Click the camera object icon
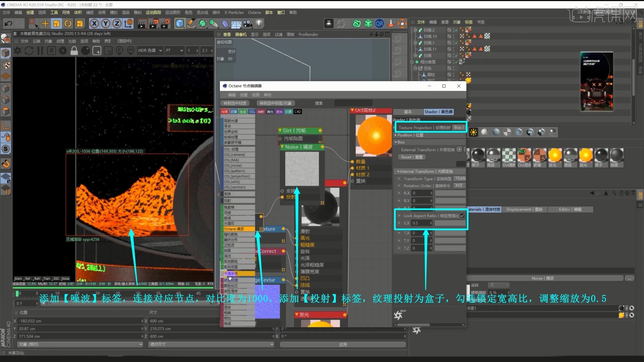Viewport: 644px width, 362px height. (248, 23)
